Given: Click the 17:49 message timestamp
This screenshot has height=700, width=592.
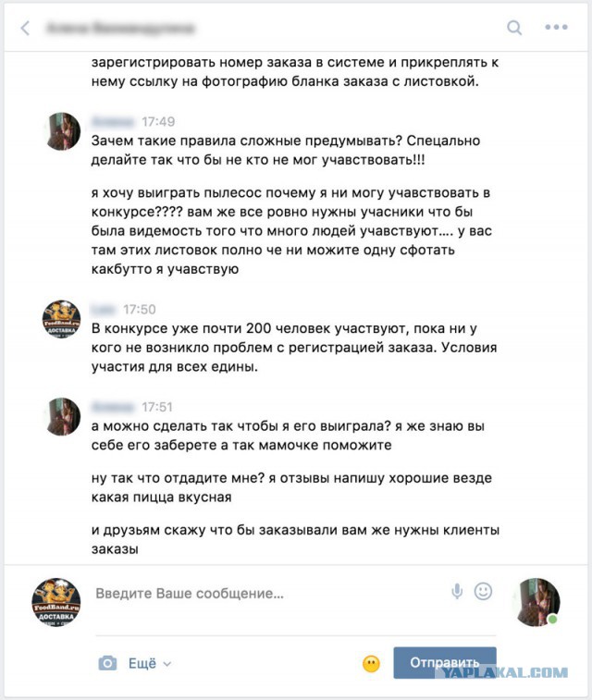Looking at the screenshot, I should (158, 121).
